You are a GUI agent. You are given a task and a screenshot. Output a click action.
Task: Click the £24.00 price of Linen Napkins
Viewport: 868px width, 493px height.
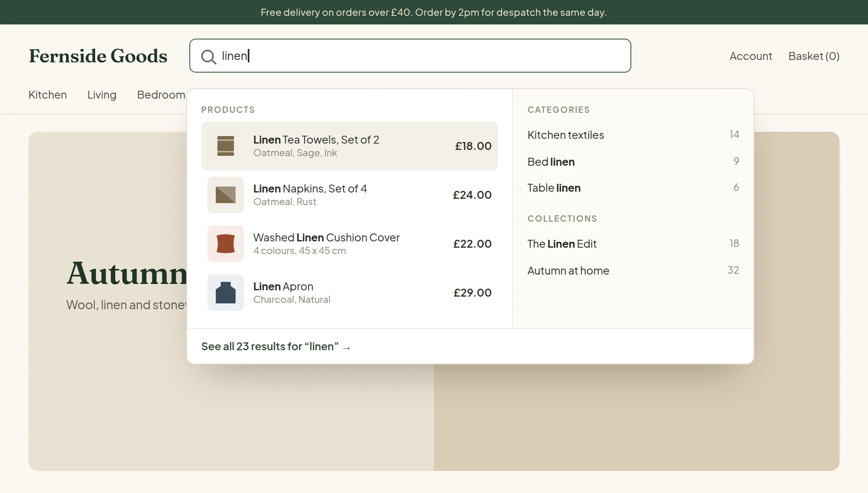[x=472, y=195]
